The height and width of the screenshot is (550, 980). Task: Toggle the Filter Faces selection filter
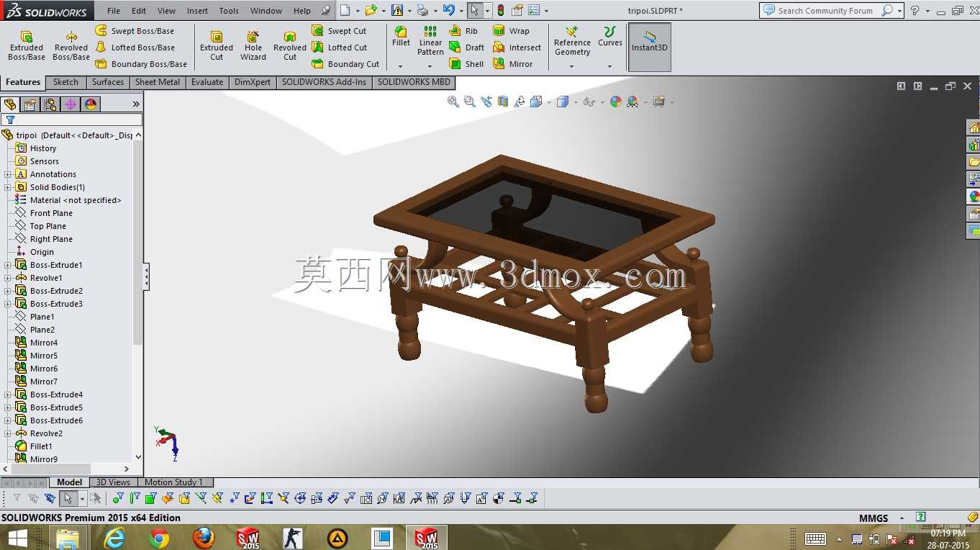pyautogui.click(x=151, y=498)
